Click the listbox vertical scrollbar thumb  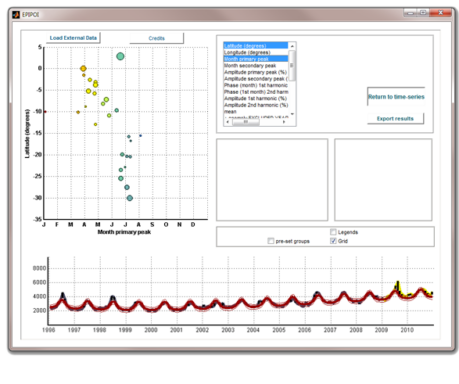click(x=292, y=65)
